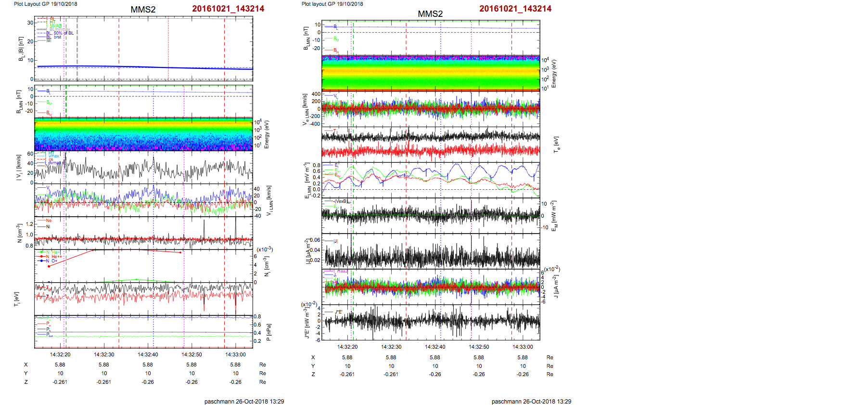Select the 14:32:40 time tick on the left plot

coord(148,354)
